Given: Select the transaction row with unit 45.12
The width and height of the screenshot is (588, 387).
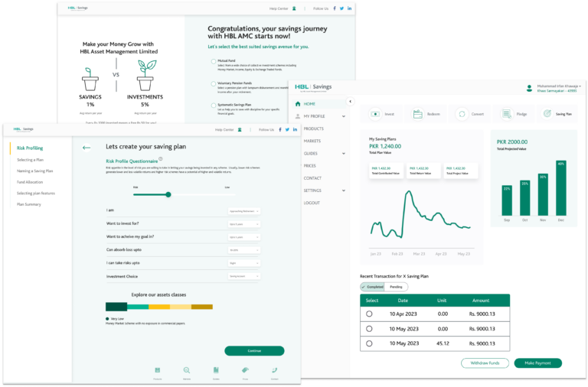Looking at the screenshot, I should [x=369, y=343].
